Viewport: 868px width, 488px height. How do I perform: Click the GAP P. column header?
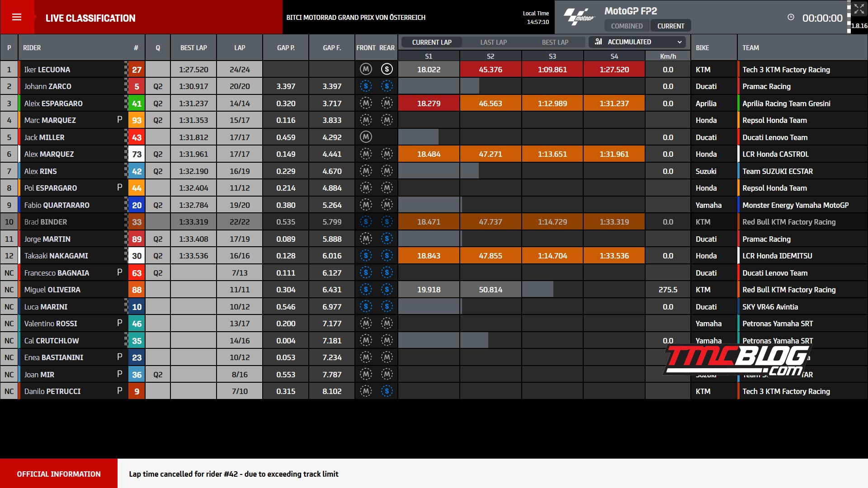tap(286, 47)
